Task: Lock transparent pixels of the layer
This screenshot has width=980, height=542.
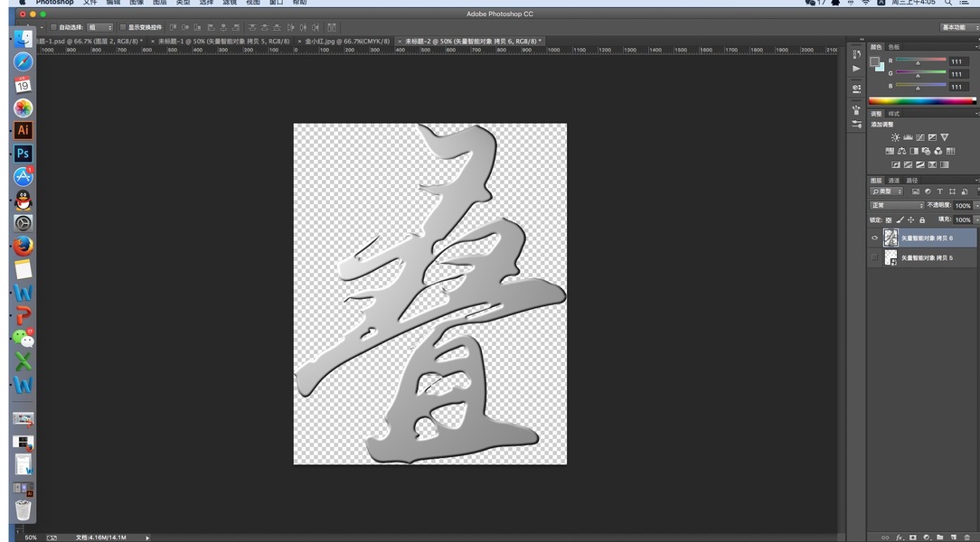Action: pos(889,220)
